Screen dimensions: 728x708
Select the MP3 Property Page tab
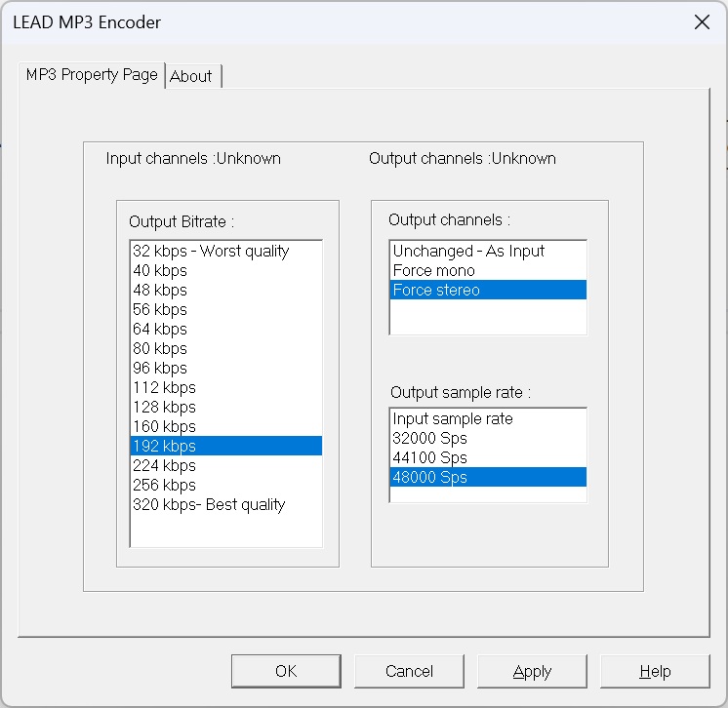(x=92, y=75)
